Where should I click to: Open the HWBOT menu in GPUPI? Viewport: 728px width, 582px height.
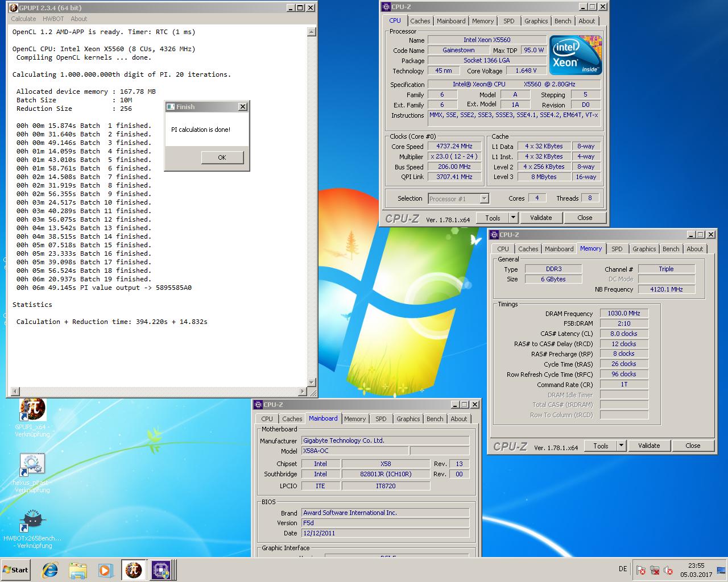click(x=53, y=19)
